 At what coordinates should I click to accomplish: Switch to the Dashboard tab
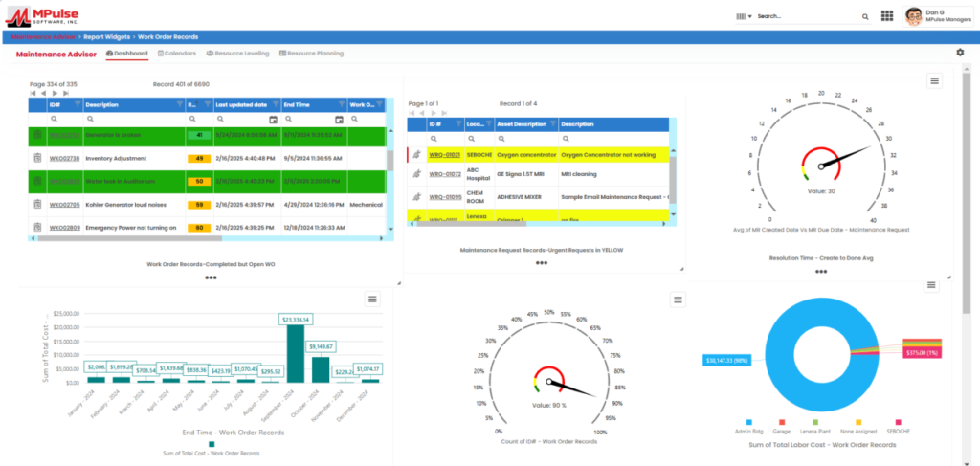click(x=127, y=54)
